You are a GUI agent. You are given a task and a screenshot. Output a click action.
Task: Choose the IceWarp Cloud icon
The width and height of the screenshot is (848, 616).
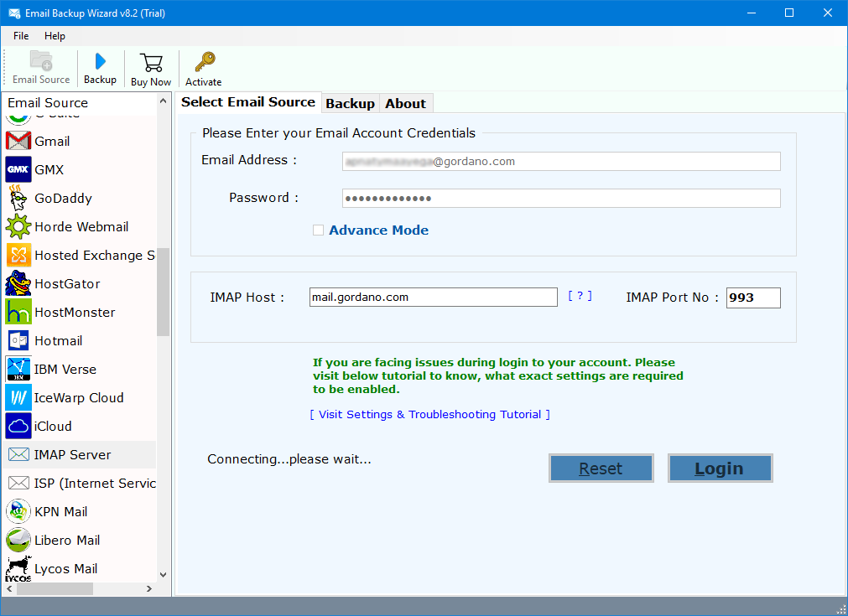click(x=18, y=398)
